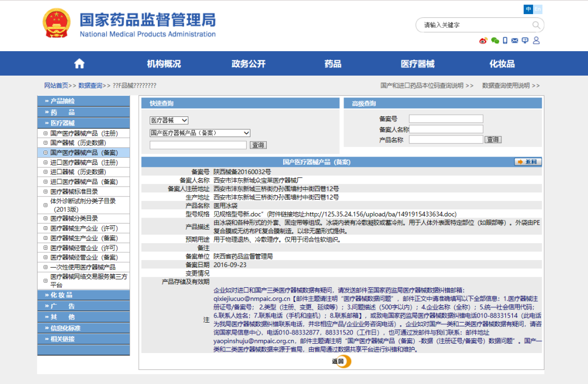Open the Sina Weibo sharing icon
This screenshot has height=384, width=588.
[x=483, y=40]
